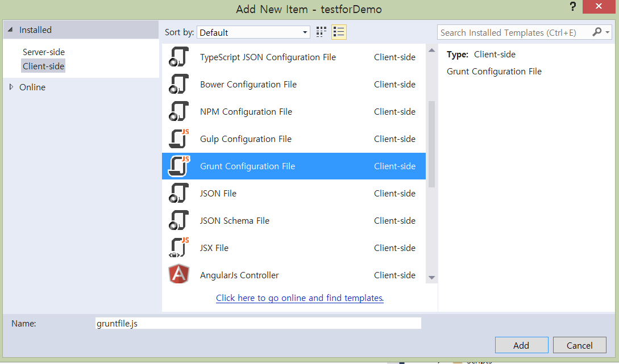Click the Cancel button

tap(580, 345)
